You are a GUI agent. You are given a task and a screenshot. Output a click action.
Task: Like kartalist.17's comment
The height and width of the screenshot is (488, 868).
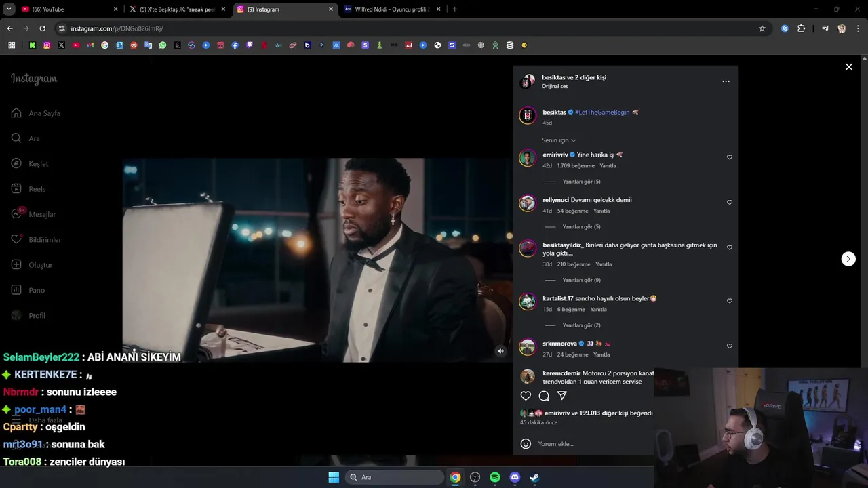(730, 301)
